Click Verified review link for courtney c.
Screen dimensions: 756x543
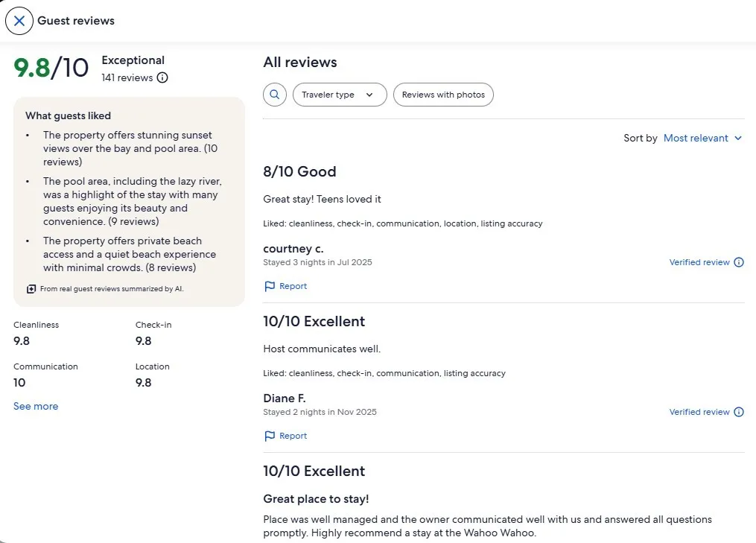pos(699,262)
